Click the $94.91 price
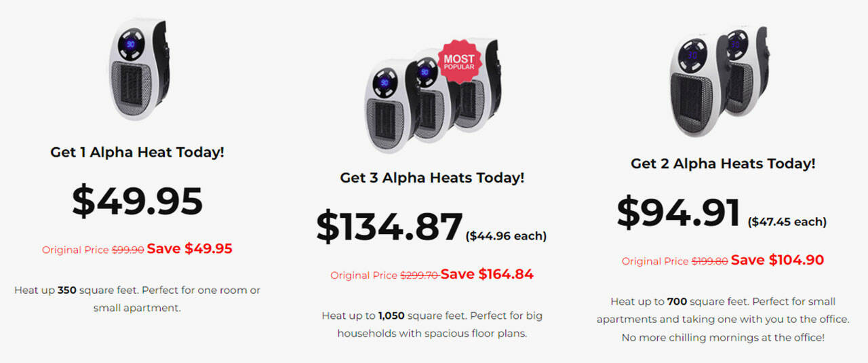The height and width of the screenshot is (363, 868). (x=678, y=212)
